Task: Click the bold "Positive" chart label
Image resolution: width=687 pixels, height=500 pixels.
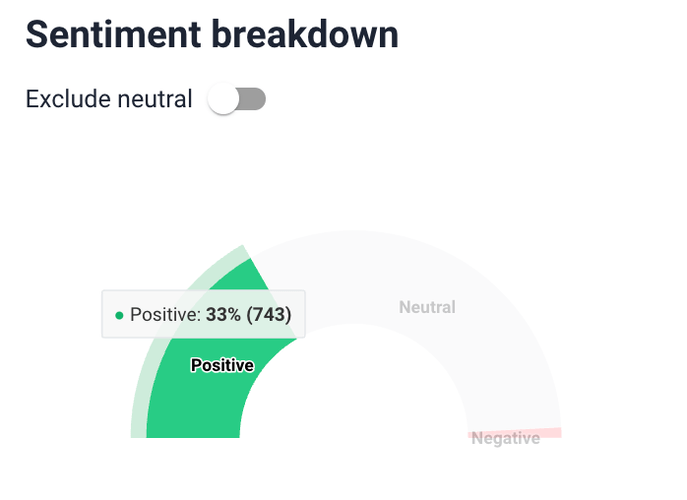Action: pyautogui.click(x=222, y=366)
